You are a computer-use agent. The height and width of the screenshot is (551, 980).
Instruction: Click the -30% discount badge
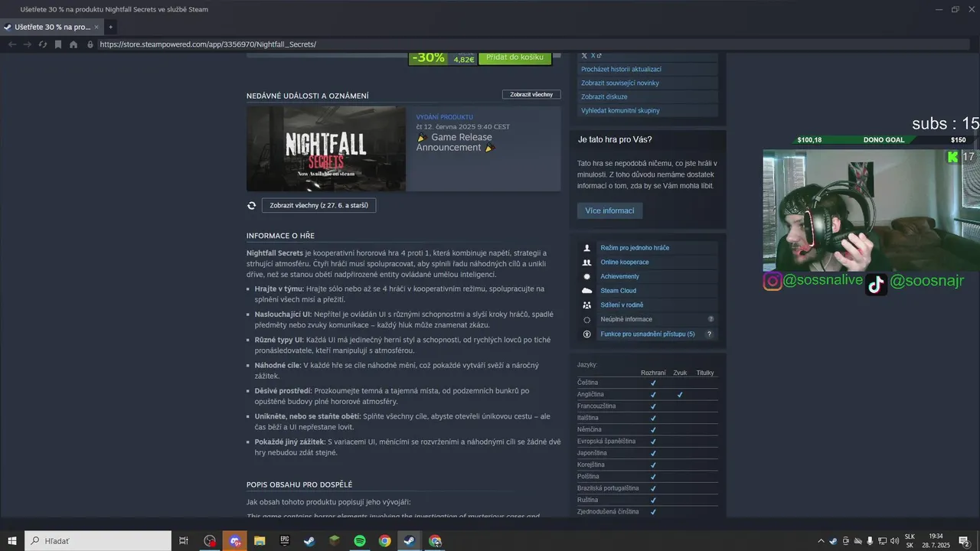(428, 57)
